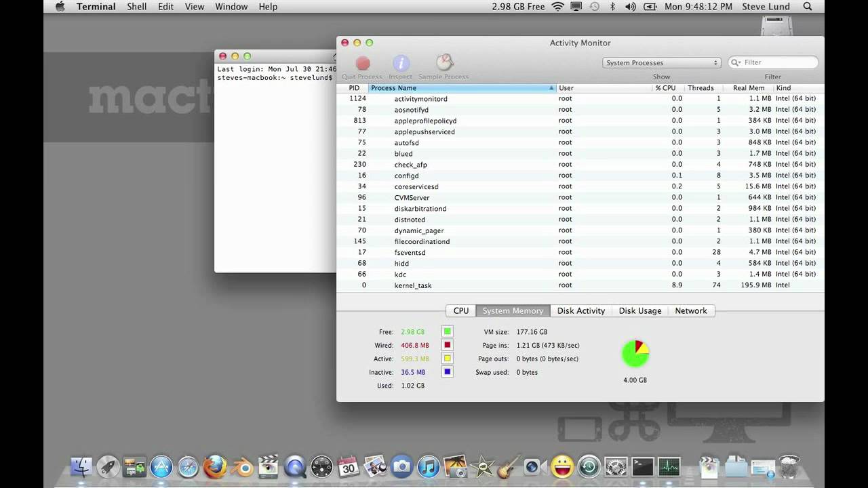The width and height of the screenshot is (868, 488).
Task: Click the Spotlight magnifier icon
Action: click(x=808, y=6)
